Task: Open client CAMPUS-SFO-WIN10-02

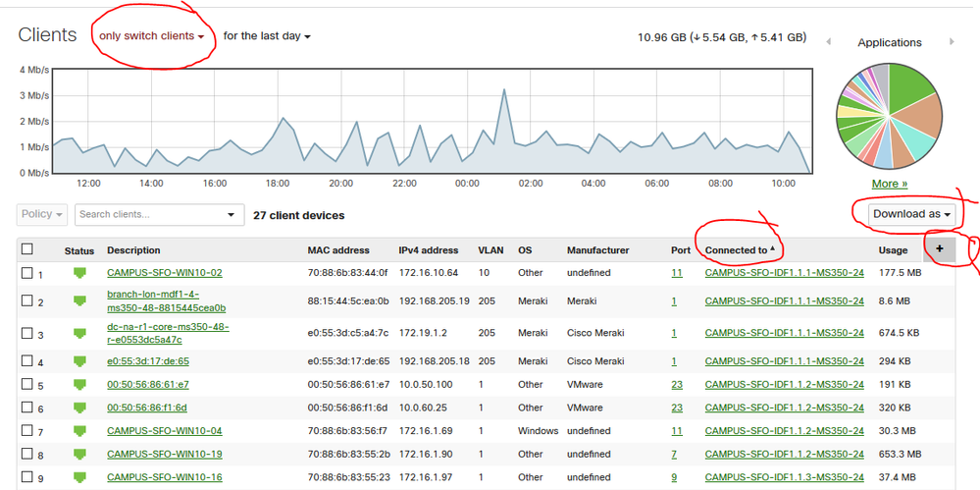Action: (165, 273)
